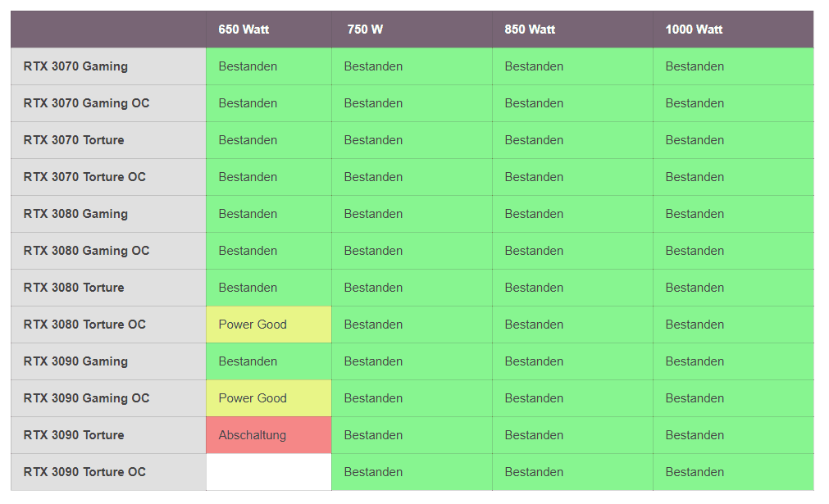Select the RTX 3070 Torture OC row label
This screenshot has height=504, width=829.
click(84, 177)
